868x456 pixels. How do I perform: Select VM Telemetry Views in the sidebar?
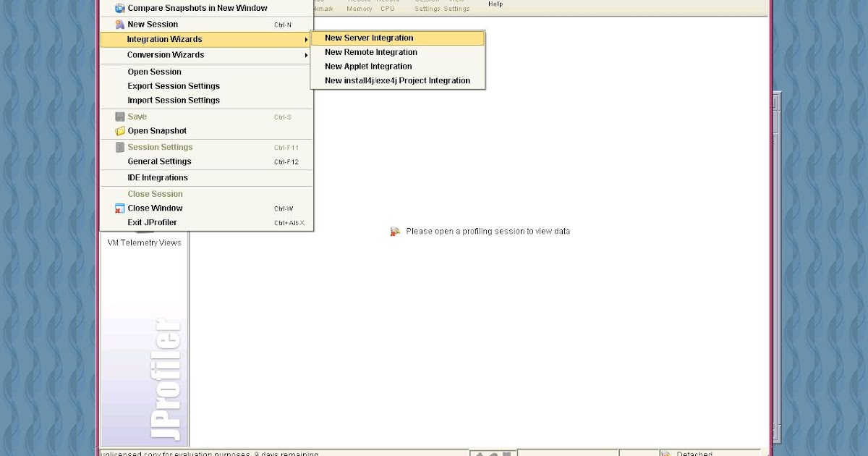click(142, 242)
